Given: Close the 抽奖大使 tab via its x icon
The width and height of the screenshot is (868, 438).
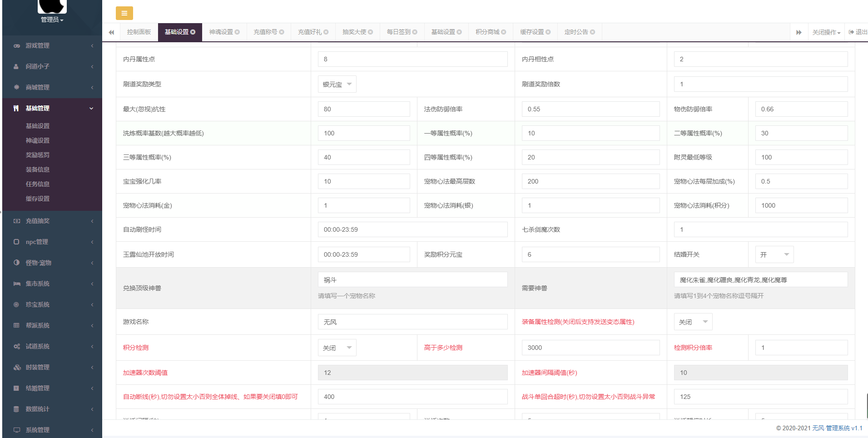Looking at the screenshot, I should pos(371,32).
